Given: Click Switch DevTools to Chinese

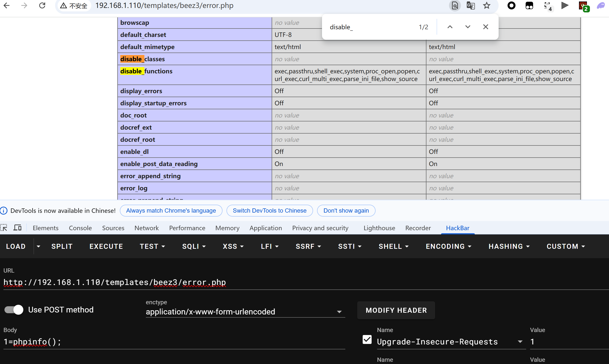Looking at the screenshot, I should pos(269,211).
